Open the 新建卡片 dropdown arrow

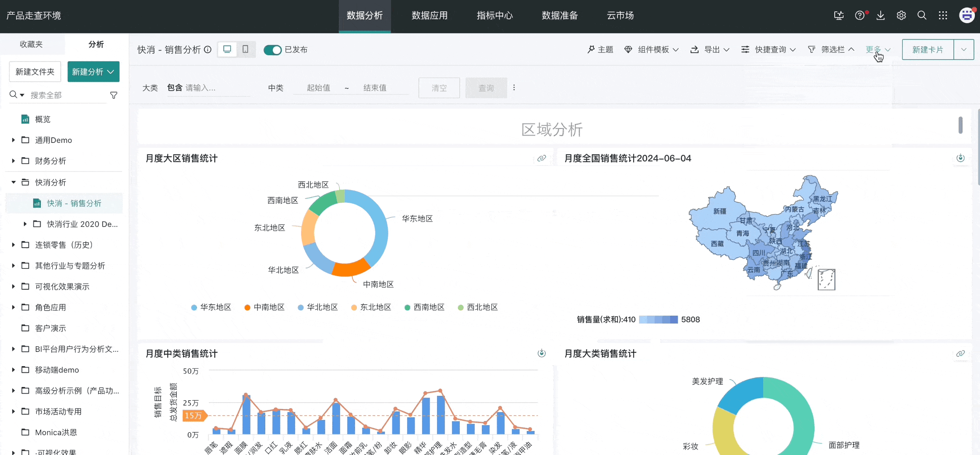point(964,50)
